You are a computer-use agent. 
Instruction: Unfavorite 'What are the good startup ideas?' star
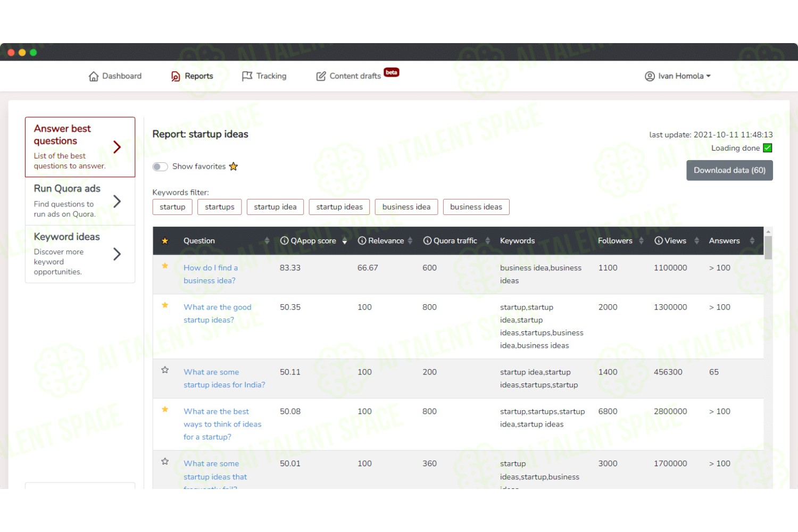[165, 305]
